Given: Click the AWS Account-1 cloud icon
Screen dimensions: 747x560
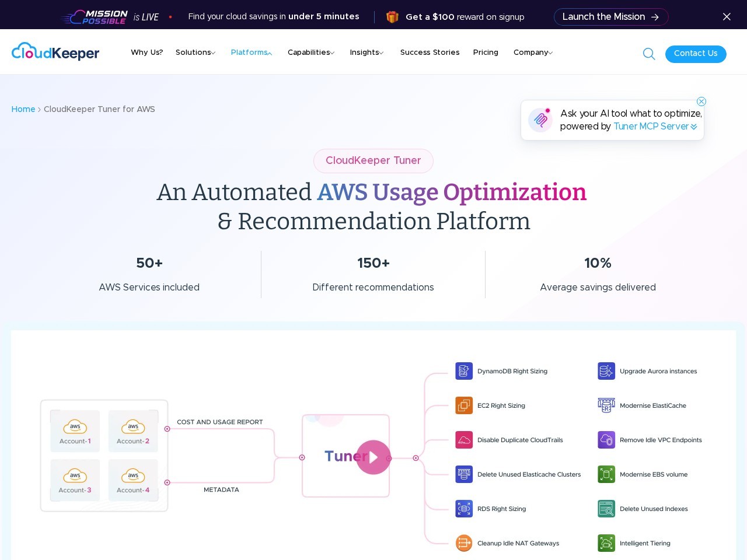Looking at the screenshot, I should click(75, 427).
